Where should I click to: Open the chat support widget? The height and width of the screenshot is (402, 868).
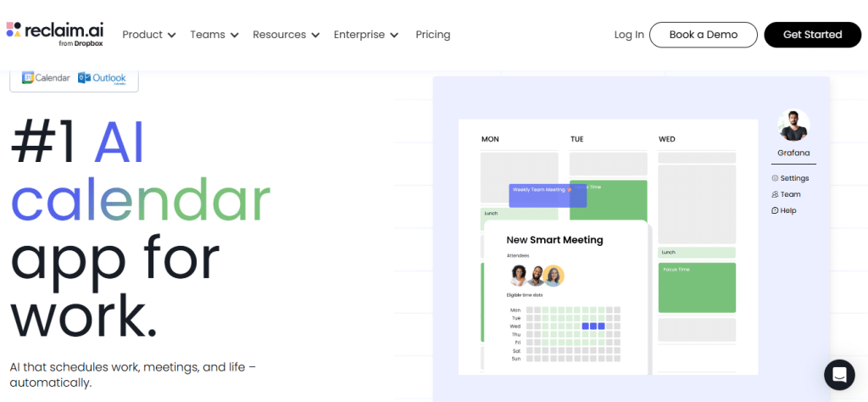(839, 375)
